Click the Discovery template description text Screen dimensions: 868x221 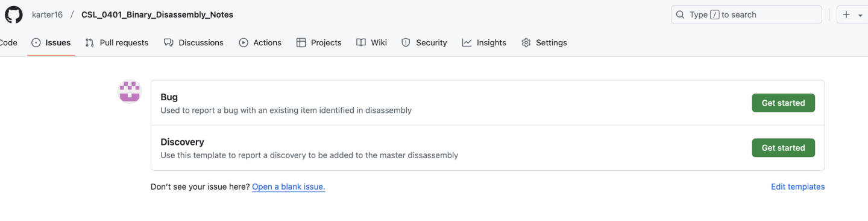[309, 155]
